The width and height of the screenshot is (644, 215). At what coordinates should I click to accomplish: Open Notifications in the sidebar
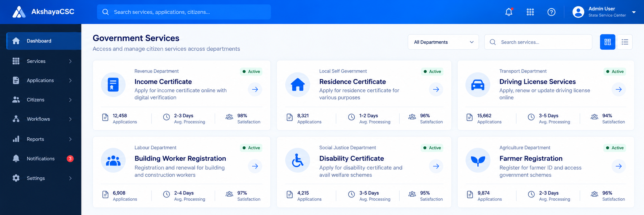pos(44,159)
